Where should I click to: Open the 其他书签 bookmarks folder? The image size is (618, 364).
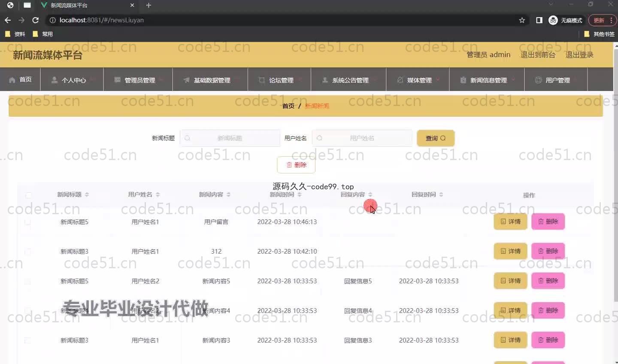(x=600, y=34)
